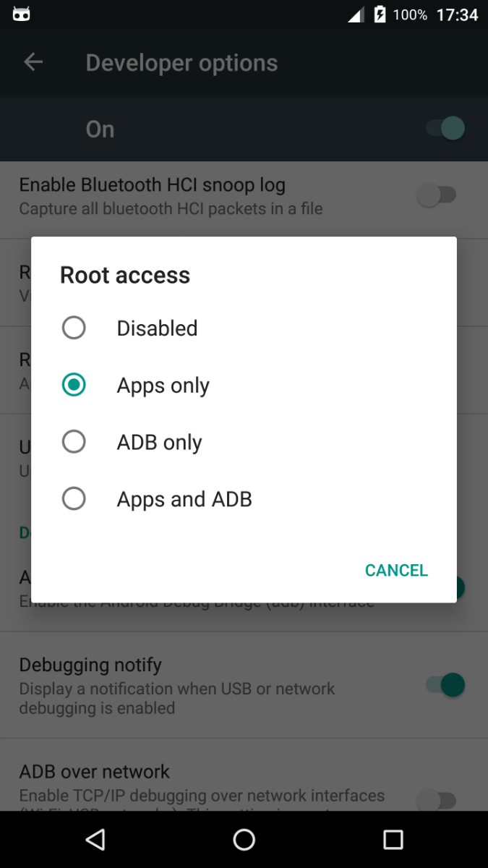The width and height of the screenshot is (488, 868).
Task: Toggle the ADB over network switch
Action: 437,800
